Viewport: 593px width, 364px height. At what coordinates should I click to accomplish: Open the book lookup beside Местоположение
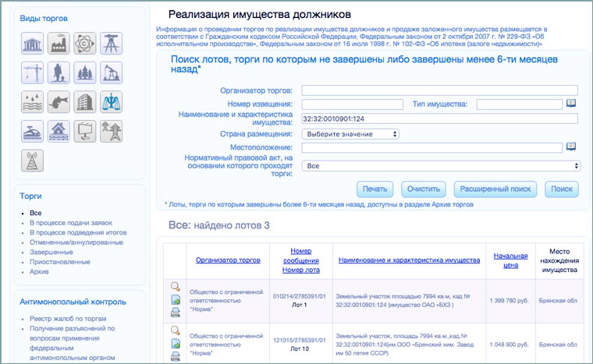tap(570, 147)
